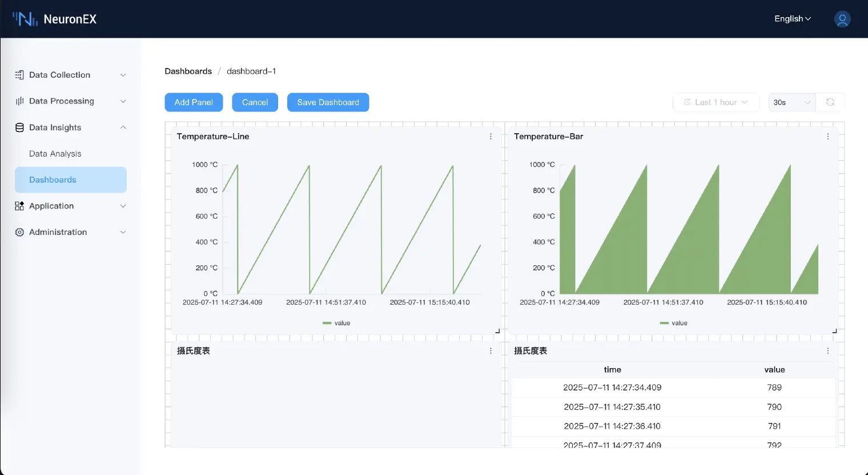Viewport: 868px width, 475px height.
Task: Click 1000 °C axis label on Temperature-Line
Action: pyautogui.click(x=204, y=165)
